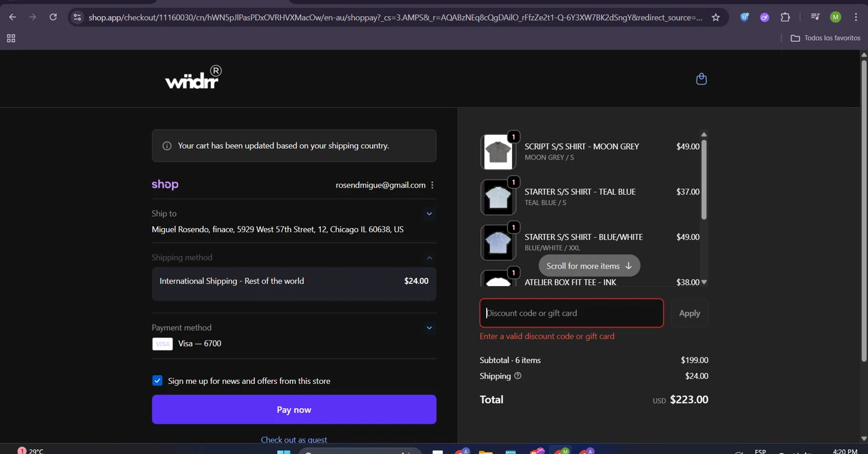Open Starter S/S Shirt Blue/White thumbnail
868x454 pixels.
(x=498, y=243)
